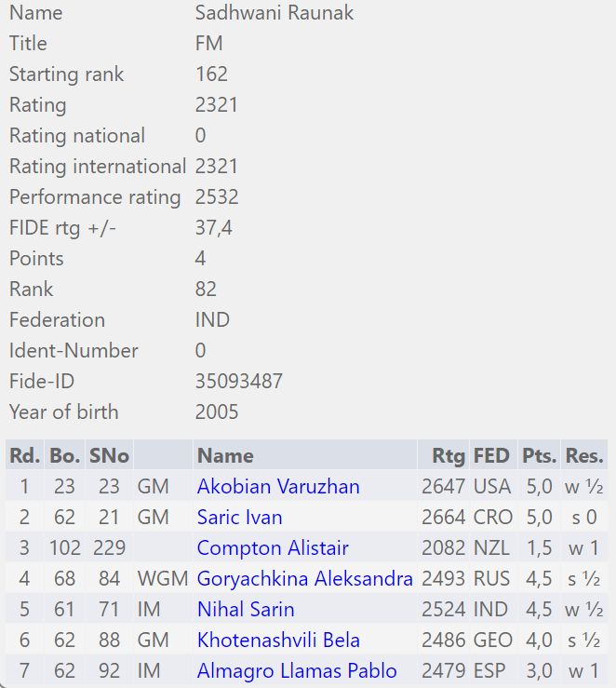The height and width of the screenshot is (688, 616).
Task: Click the Name column header
Action: click(225, 455)
